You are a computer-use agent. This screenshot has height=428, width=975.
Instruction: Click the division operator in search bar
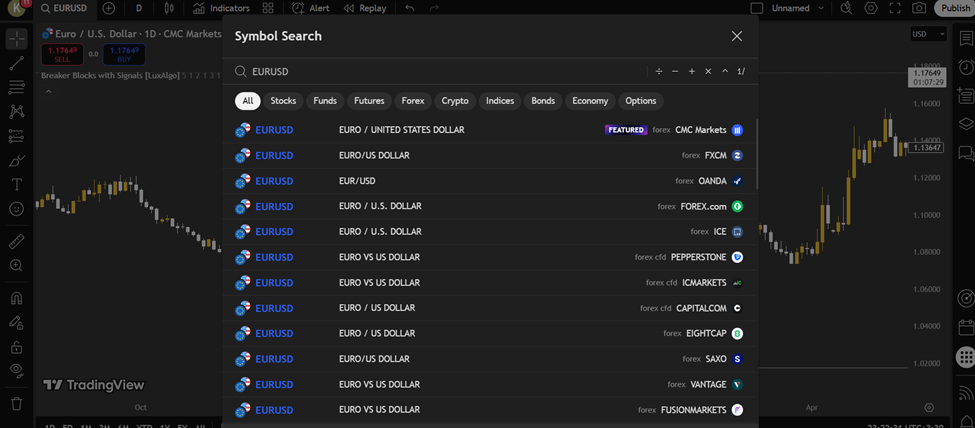tap(658, 72)
